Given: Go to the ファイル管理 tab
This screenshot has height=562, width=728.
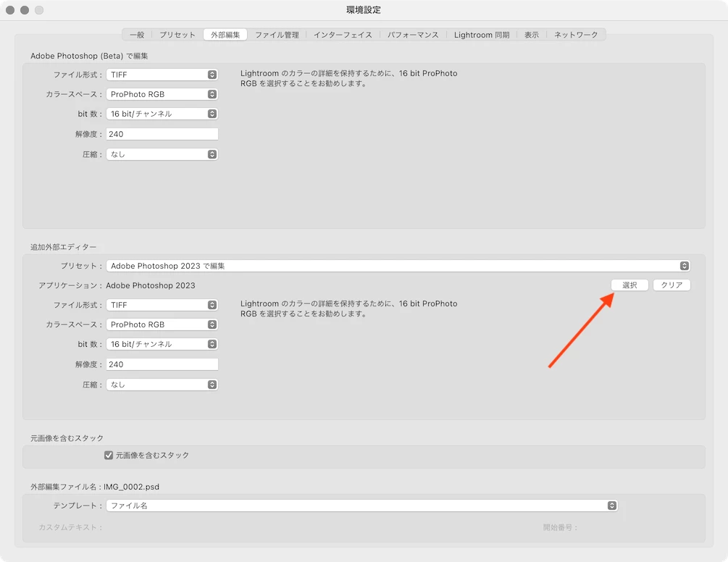Looking at the screenshot, I should click(x=277, y=35).
